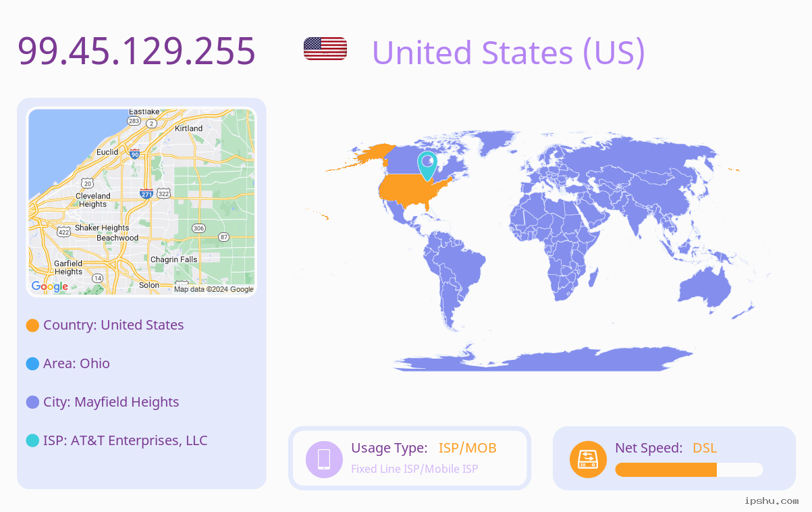The image size is (812, 512).
Task: Click the orange Country bullet dot
Action: 32,326
